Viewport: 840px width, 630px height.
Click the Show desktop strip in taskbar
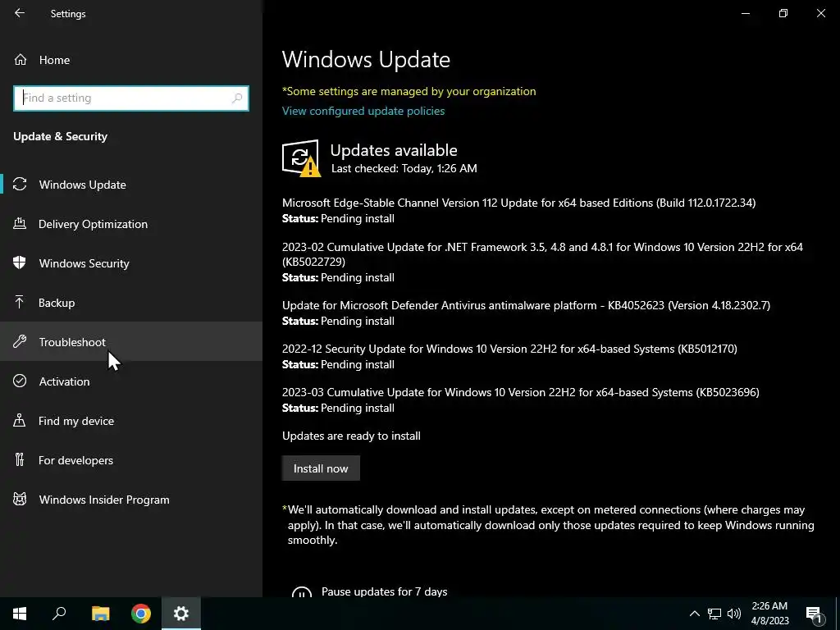838,614
